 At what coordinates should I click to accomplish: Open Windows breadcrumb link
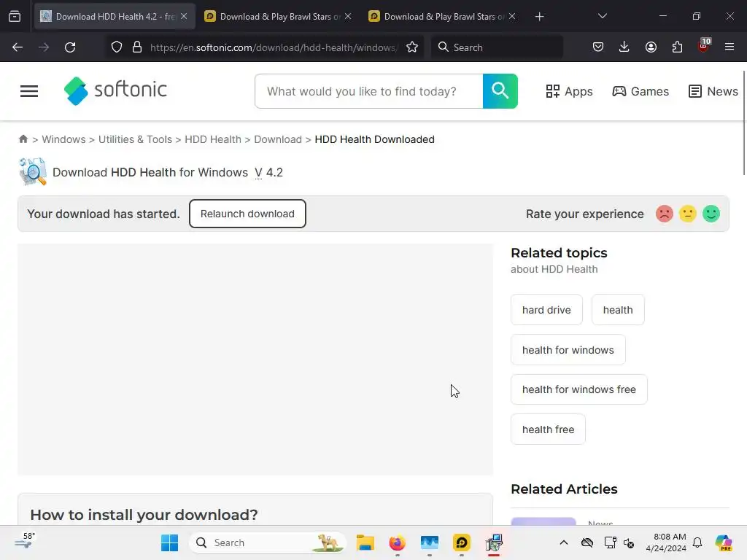tap(64, 139)
